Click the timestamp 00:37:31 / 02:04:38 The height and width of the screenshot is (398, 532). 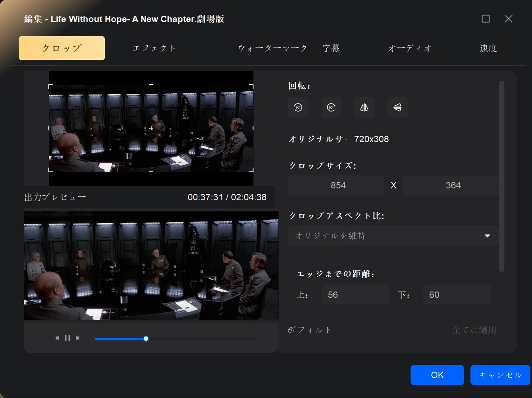point(227,197)
